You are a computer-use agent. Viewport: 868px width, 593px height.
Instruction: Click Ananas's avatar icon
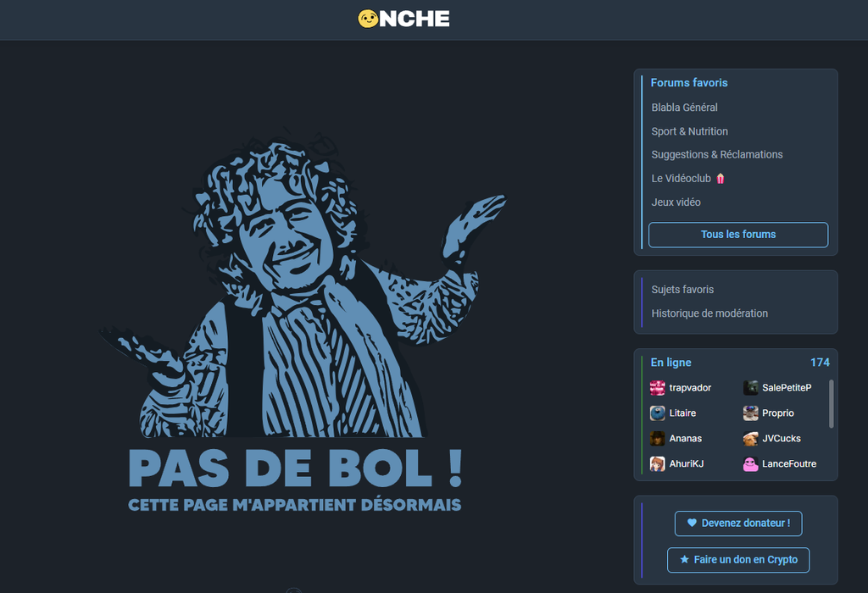[x=657, y=439]
